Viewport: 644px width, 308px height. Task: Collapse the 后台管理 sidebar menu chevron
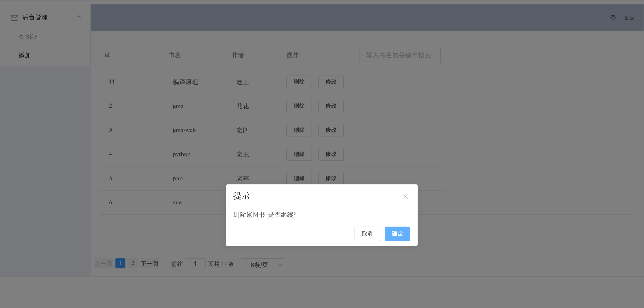point(78,17)
